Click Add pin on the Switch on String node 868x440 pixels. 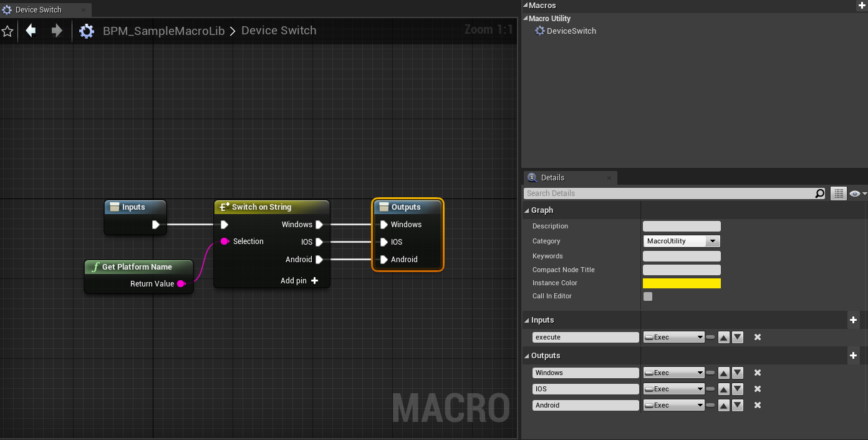[x=299, y=280]
